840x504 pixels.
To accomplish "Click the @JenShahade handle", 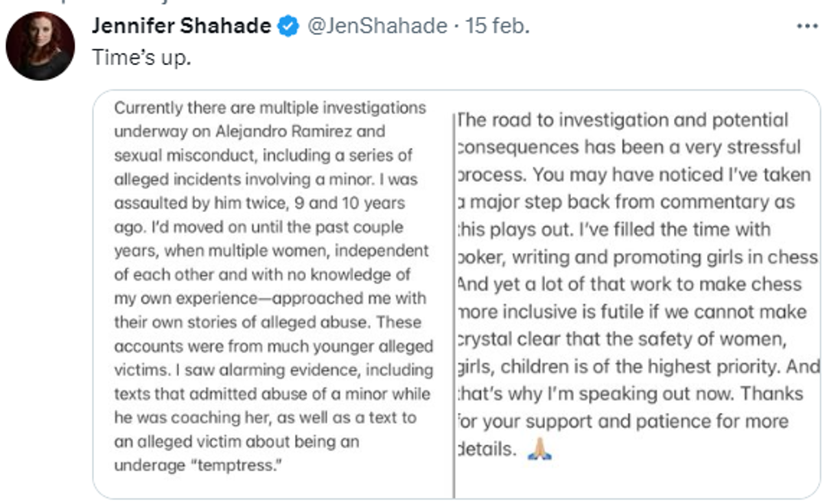I will tap(376, 27).
